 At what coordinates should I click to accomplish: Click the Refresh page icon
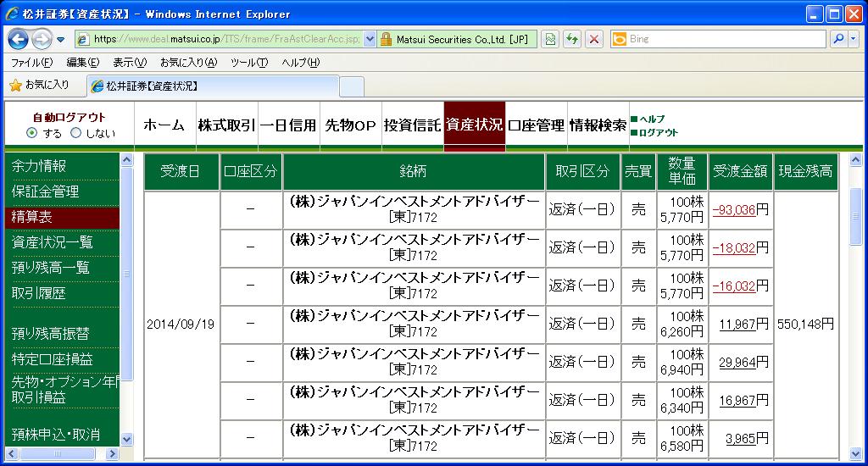click(x=572, y=39)
